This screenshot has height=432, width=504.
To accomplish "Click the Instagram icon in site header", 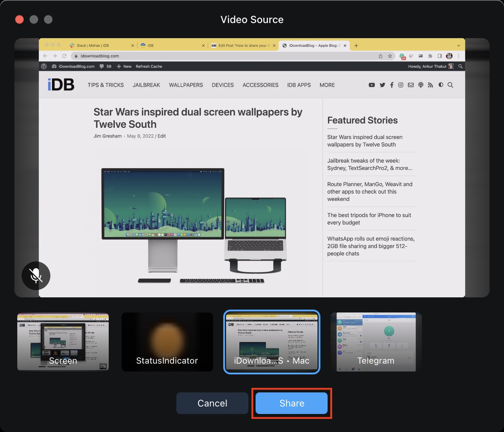I will (401, 85).
